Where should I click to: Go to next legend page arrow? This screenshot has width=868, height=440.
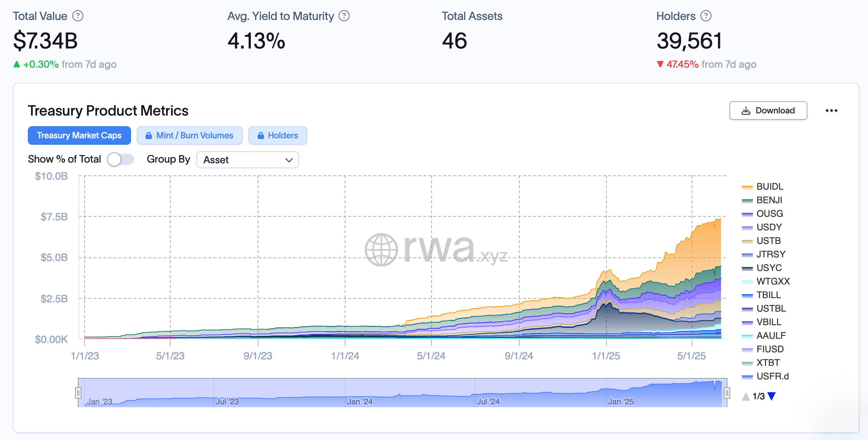coord(772,396)
